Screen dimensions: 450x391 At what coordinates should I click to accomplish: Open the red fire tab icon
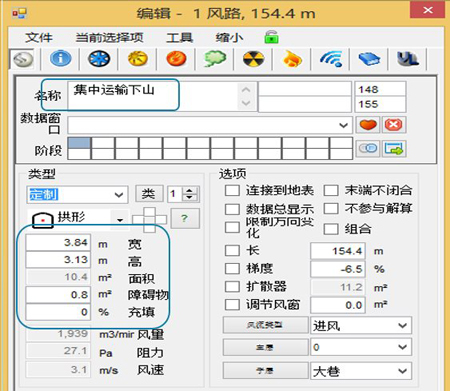pyautogui.click(x=176, y=59)
